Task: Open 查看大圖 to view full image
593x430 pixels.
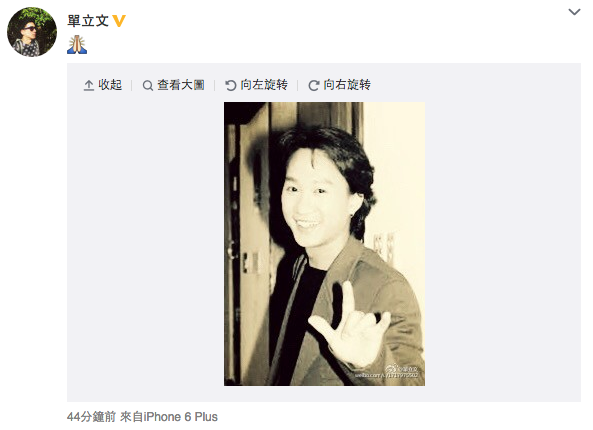Action: click(181, 85)
